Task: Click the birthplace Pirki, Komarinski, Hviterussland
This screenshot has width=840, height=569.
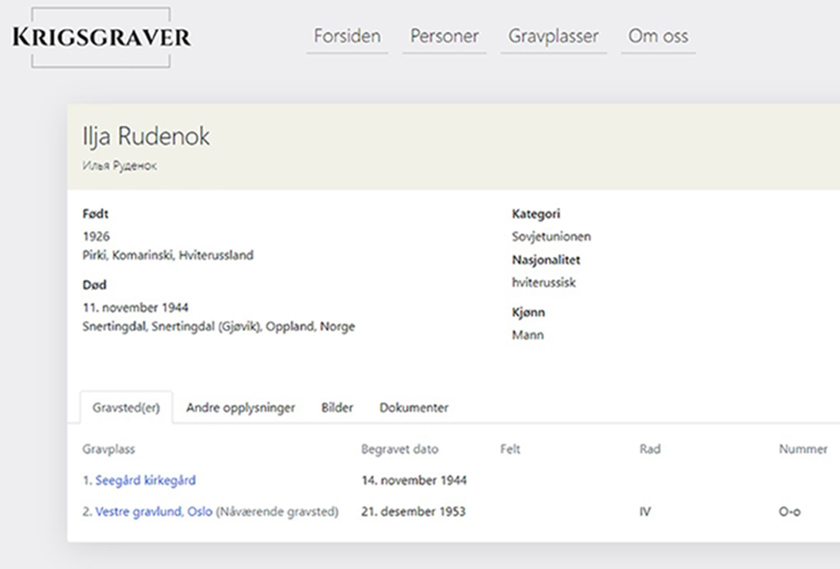Action: 168,255
